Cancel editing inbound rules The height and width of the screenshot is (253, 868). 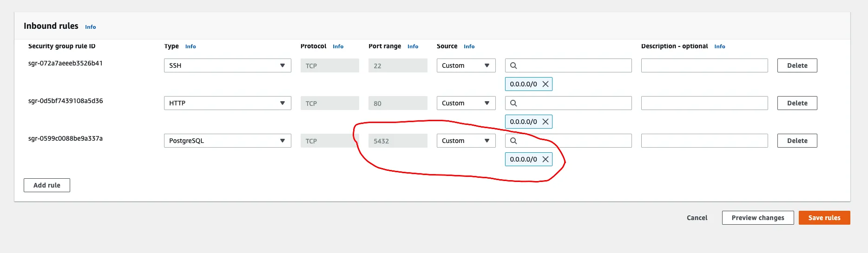coord(697,218)
